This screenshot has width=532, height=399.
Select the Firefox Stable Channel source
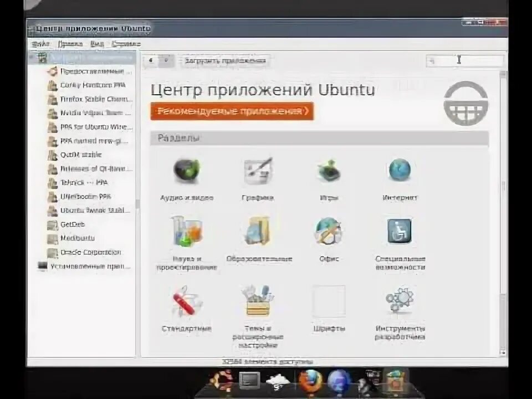(89, 99)
